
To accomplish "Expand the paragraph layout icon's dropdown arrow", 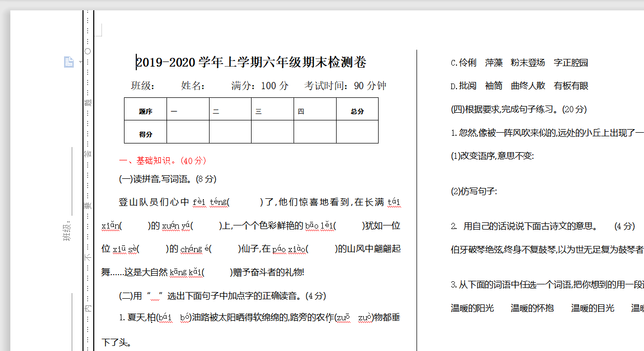I will click(80, 63).
